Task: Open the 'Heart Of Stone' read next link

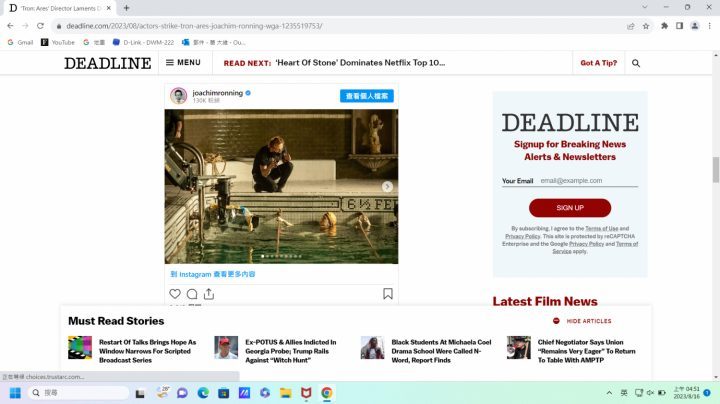Action: pyautogui.click(x=360, y=63)
